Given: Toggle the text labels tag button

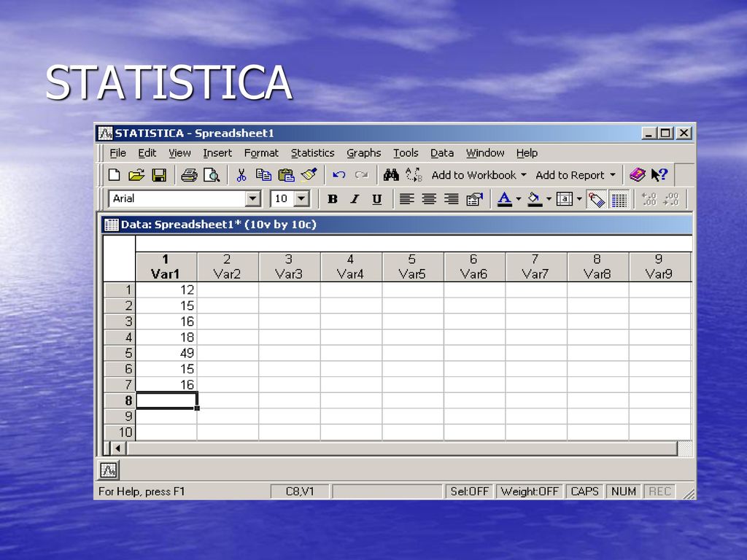Looking at the screenshot, I should [x=597, y=200].
